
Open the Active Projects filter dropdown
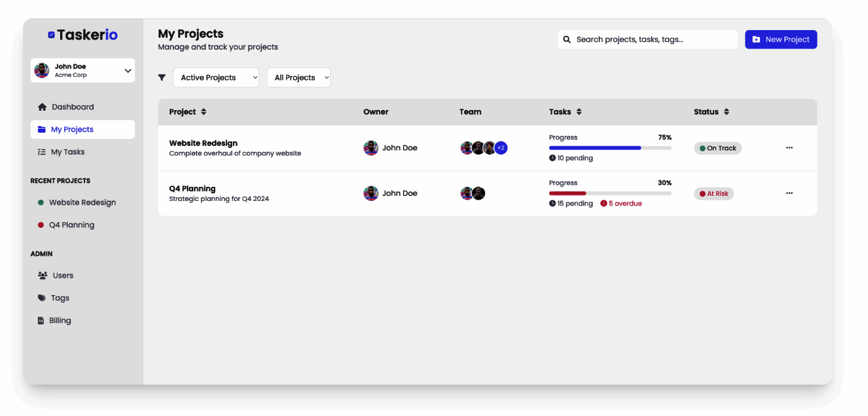click(x=216, y=77)
